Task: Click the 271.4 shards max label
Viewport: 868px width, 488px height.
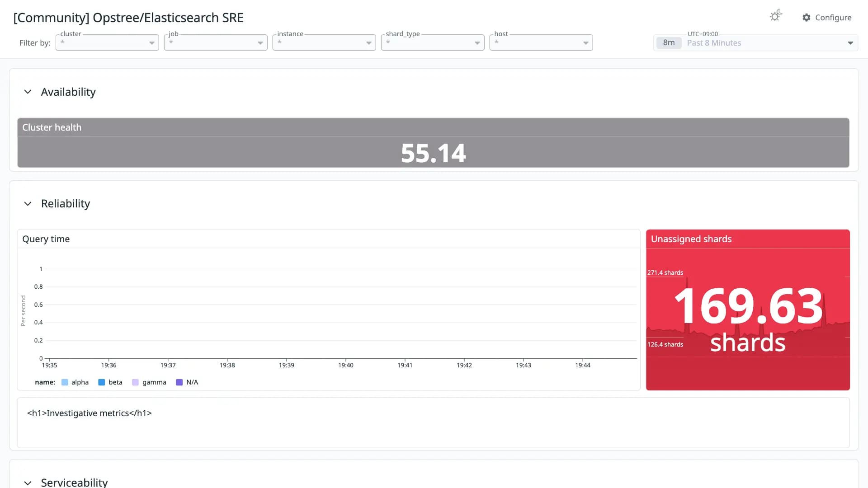Action: pos(665,272)
